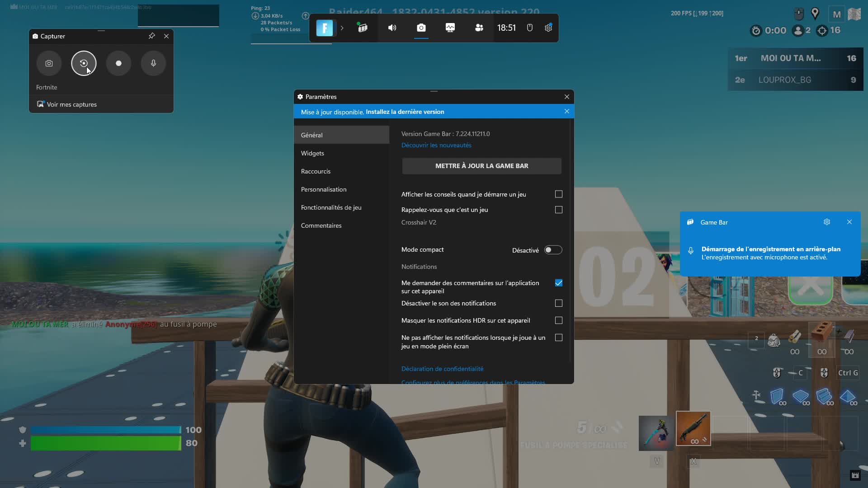The image size is (868, 488).
Task: Click the M map key icon
Action: pos(837,14)
